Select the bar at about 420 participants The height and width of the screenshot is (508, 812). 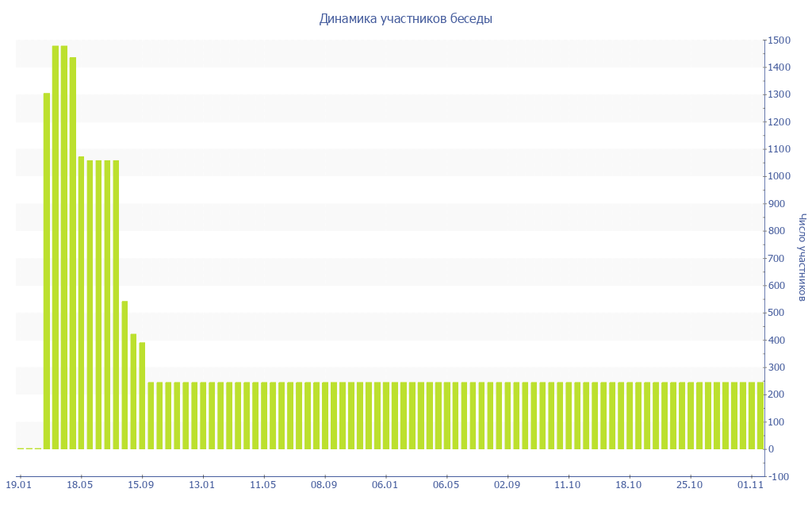[133, 391]
